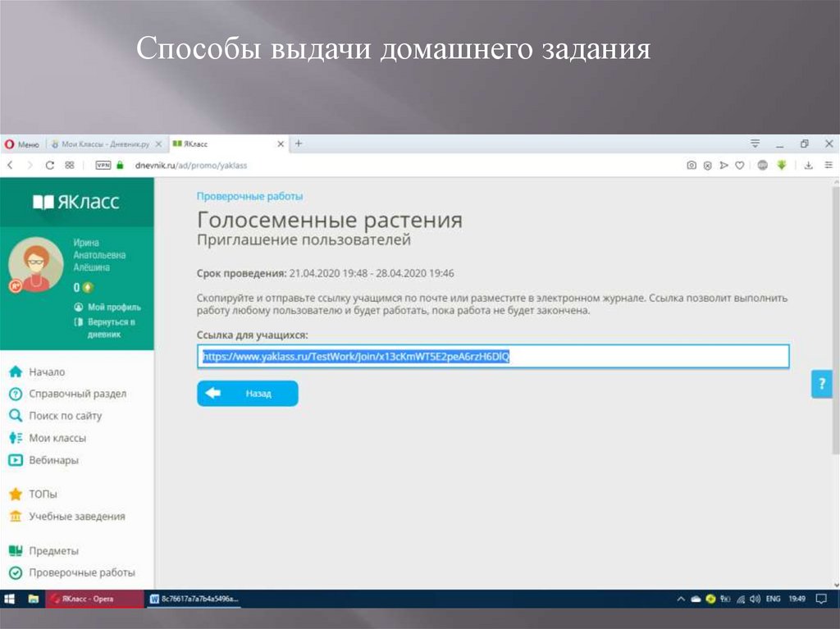Image resolution: width=840 pixels, height=629 pixels.
Task: Click the Opera Меню button
Action: click(x=22, y=144)
